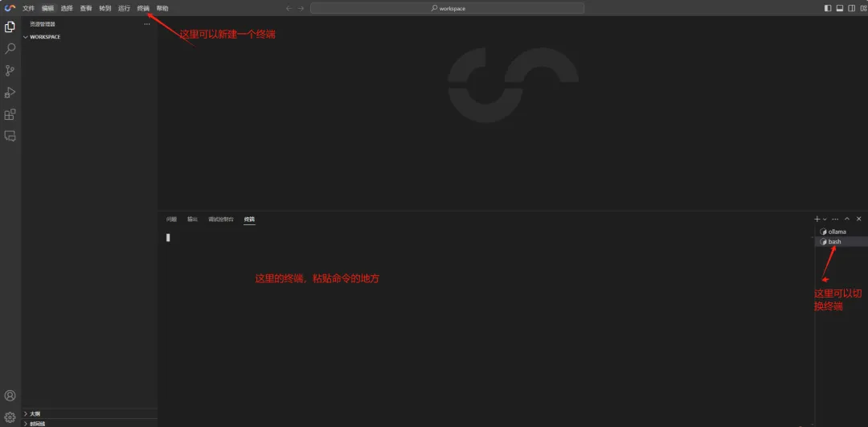The image size is (868, 427).
Task: Switch to the 输出 panel tab
Action: tap(192, 220)
